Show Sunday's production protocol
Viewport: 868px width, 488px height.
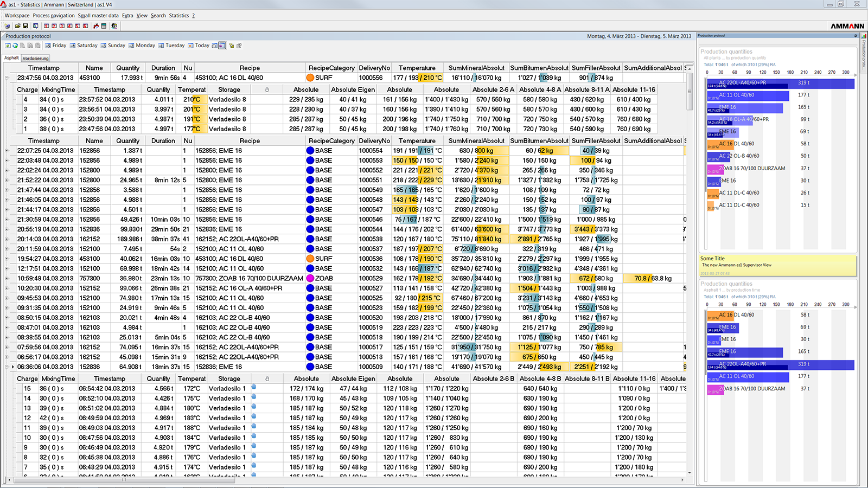click(113, 46)
